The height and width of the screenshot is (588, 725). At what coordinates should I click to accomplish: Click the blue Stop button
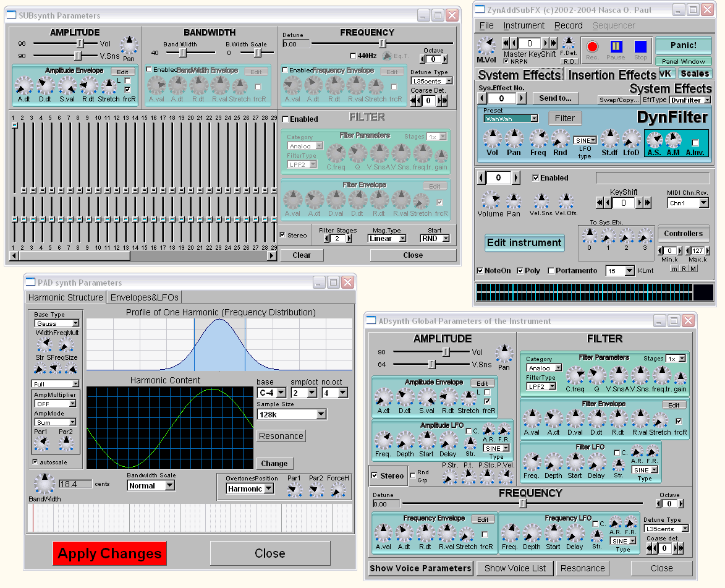[640, 46]
